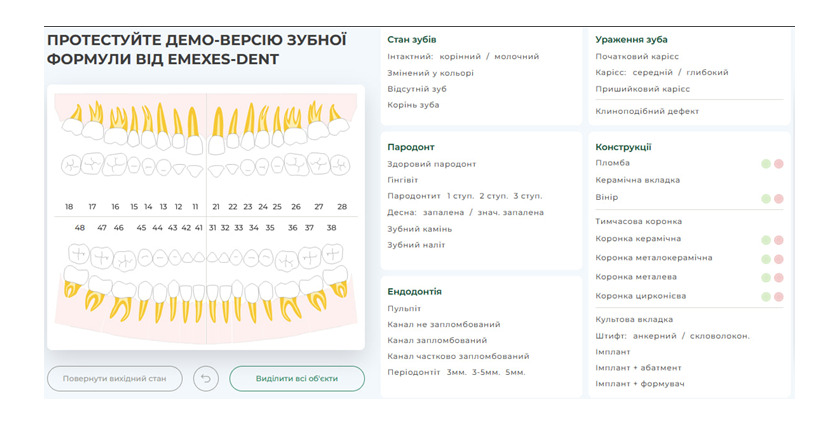Choose Гінгівіт in the Пародонт section
The height and width of the screenshot is (424, 817).
[405, 180]
